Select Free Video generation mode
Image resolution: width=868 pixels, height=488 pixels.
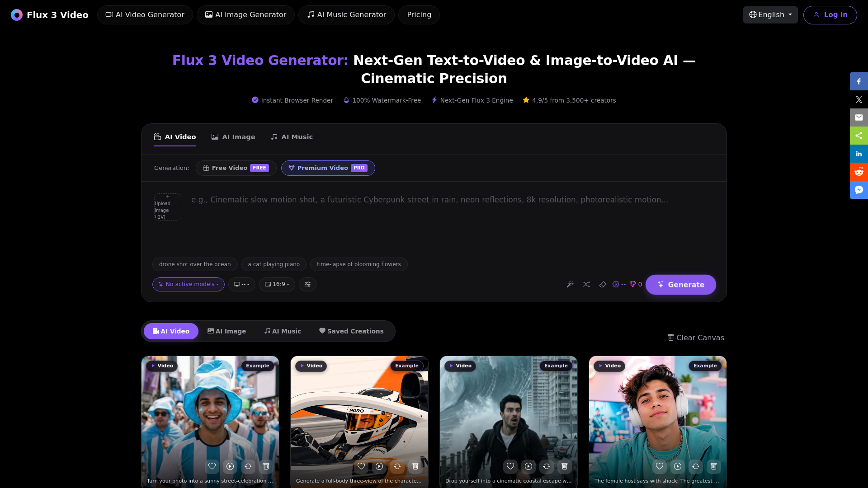tap(236, 168)
